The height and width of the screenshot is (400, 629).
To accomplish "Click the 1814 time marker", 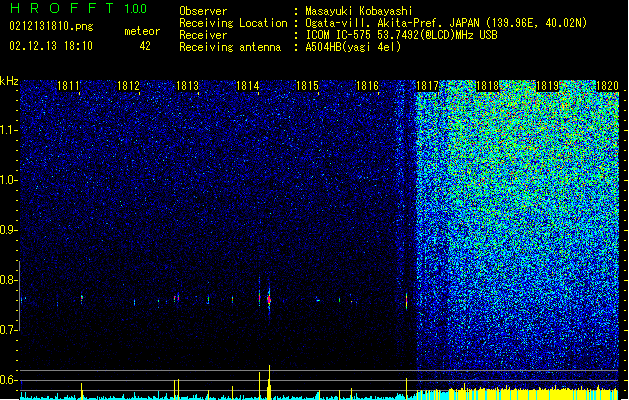I will [248, 86].
